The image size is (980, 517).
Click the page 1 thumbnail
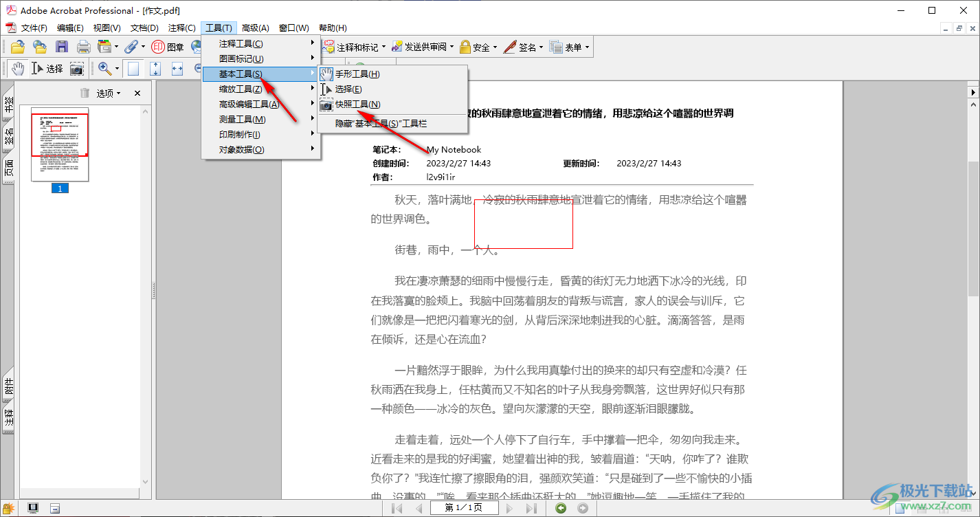pos(60,144)
